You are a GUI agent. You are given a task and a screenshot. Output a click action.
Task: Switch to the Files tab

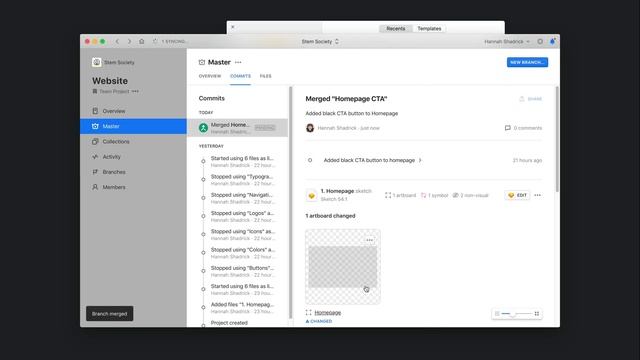[265, 76]
